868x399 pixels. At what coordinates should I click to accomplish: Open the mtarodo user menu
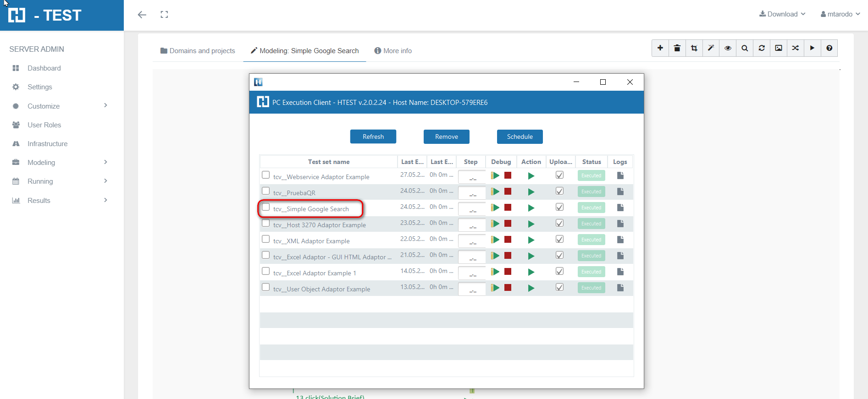click(840, 14)
